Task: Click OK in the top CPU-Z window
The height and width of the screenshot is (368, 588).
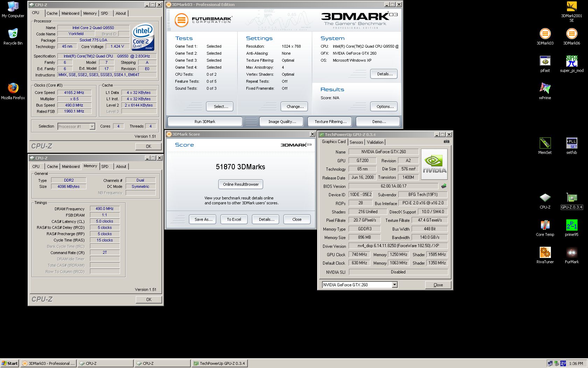Action: point(149,146)
